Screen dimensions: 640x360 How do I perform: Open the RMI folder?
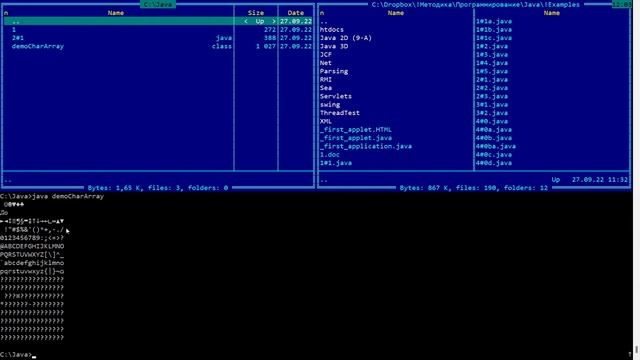point(326,80)
